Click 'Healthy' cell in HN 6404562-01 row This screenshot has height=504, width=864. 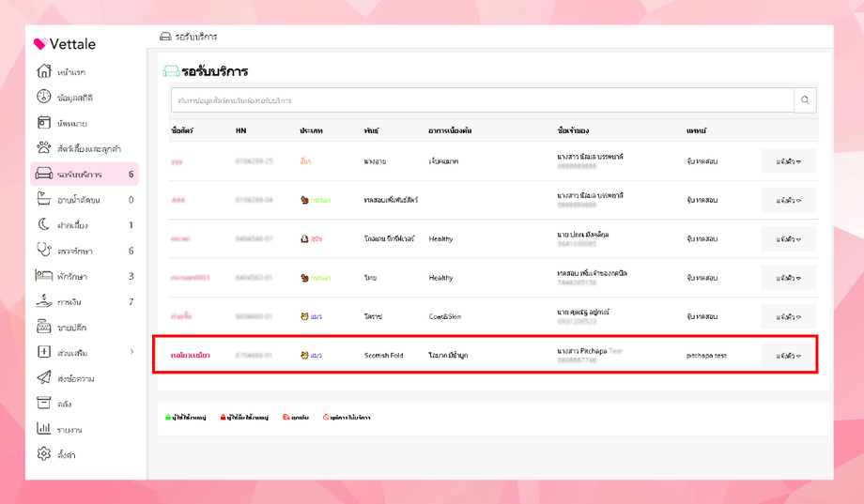pos(440,278)
